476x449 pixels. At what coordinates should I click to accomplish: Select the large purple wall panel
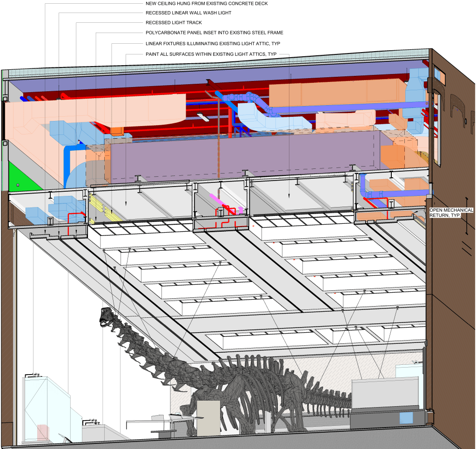click(x=242, y=156)
